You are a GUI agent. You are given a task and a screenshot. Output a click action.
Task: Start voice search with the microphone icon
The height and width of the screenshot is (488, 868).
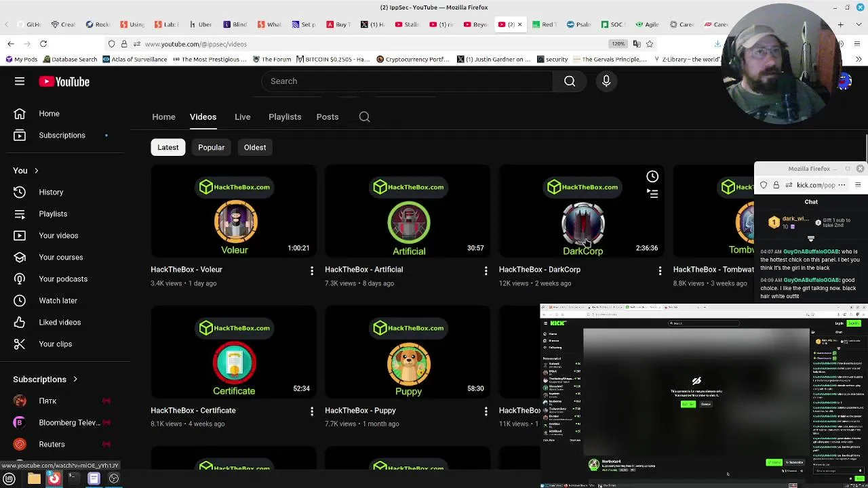coord(606,81)
